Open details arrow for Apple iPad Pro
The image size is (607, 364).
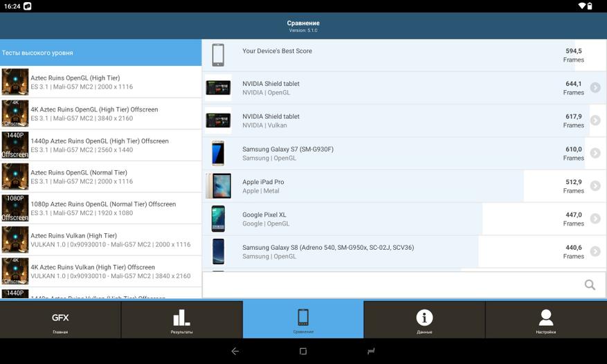(595, 186)
